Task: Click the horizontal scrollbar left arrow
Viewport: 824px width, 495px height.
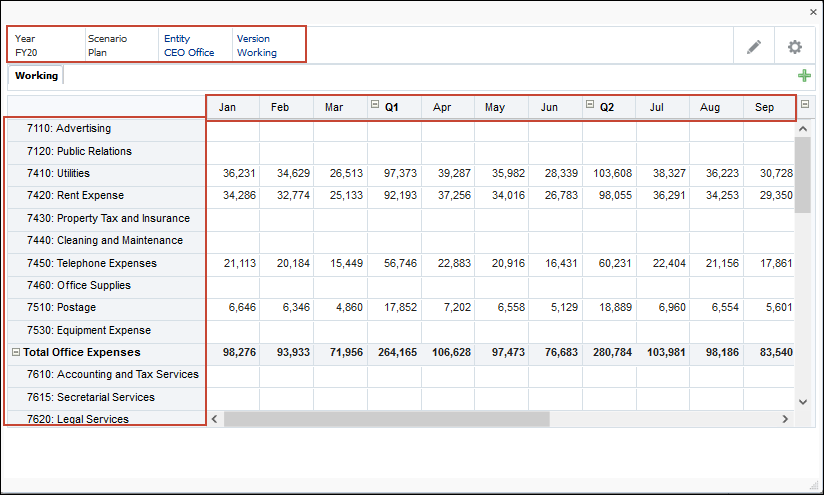Action: click(x=214, y=419)
